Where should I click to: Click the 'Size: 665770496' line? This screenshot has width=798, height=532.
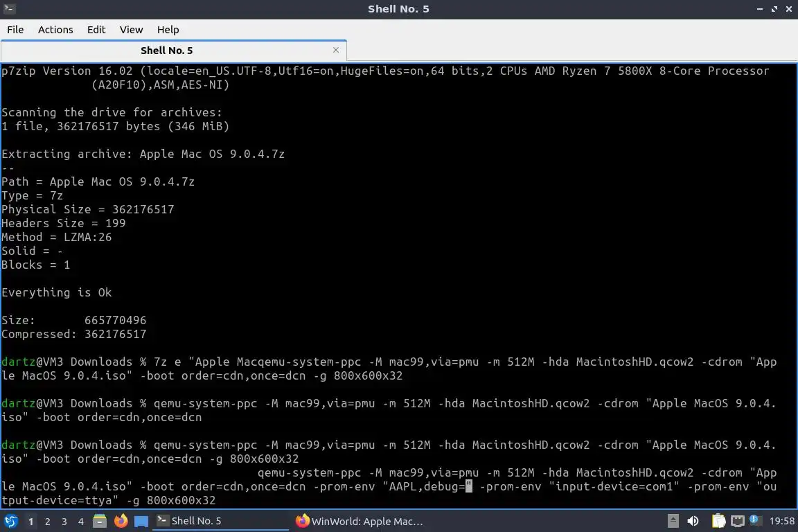[74, 320]
